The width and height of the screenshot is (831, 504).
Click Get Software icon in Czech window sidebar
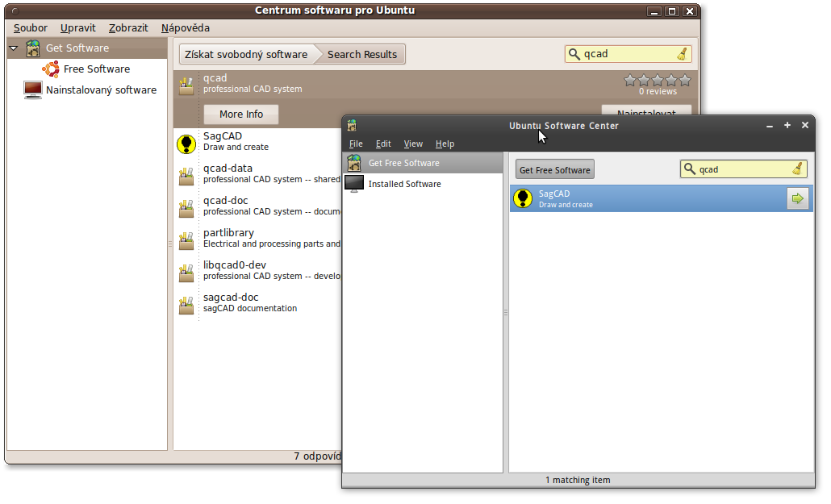pyautogui.click(x=33, y=48)
